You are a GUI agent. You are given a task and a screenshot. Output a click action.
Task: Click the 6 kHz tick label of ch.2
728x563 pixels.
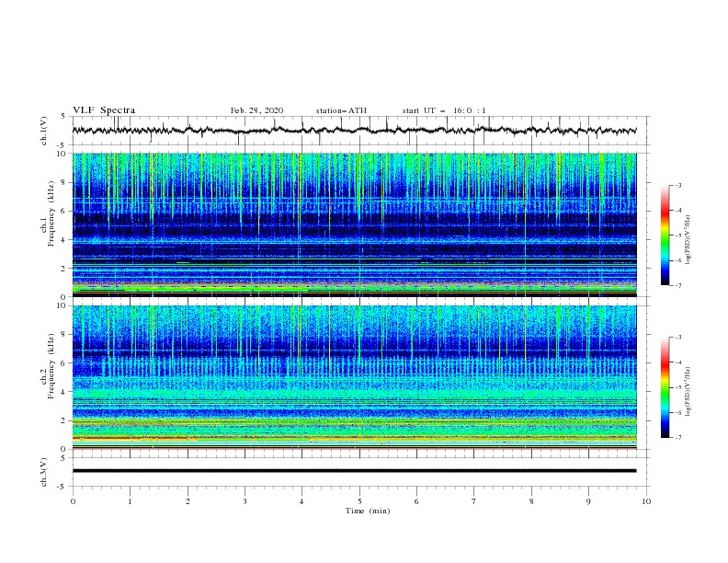click(65, 362)
